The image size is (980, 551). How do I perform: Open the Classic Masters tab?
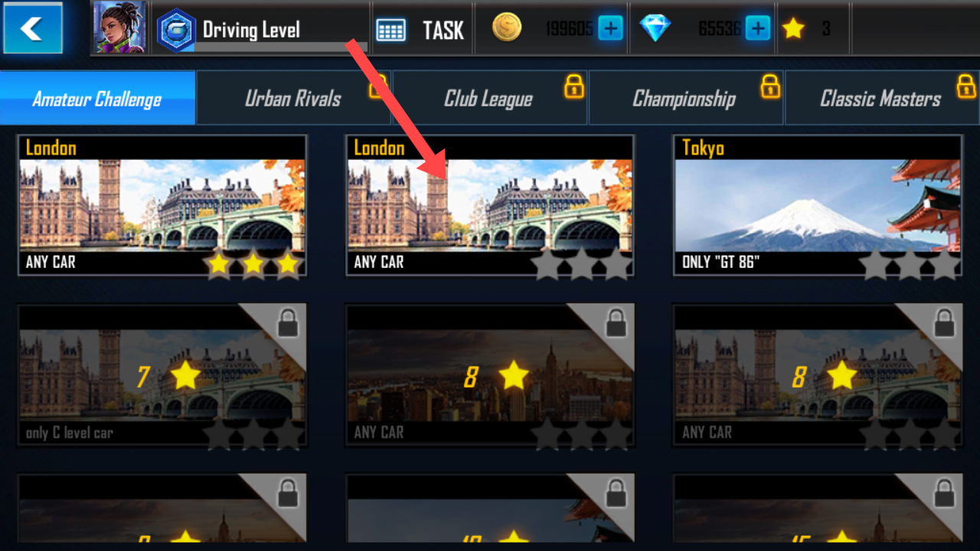coord(882,98)
